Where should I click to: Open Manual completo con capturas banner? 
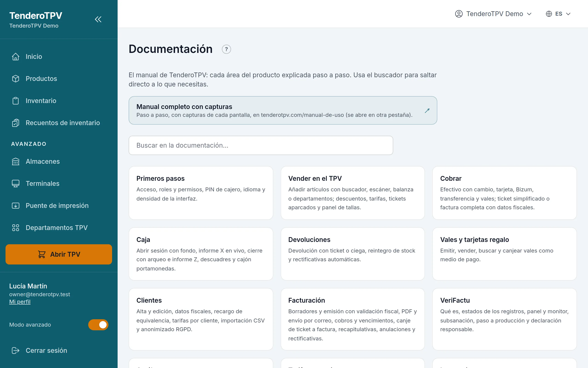[283, 110]
